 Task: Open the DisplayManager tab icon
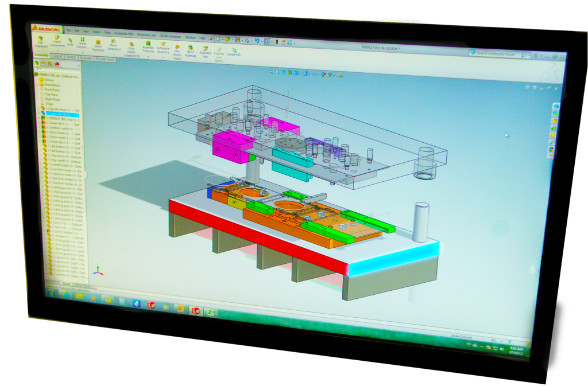pos(57,64)
